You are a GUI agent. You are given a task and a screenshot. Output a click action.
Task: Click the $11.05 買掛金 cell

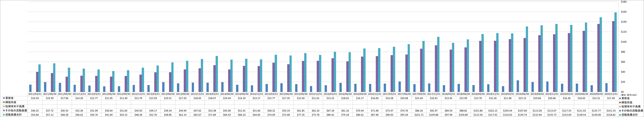coord(109,98)
